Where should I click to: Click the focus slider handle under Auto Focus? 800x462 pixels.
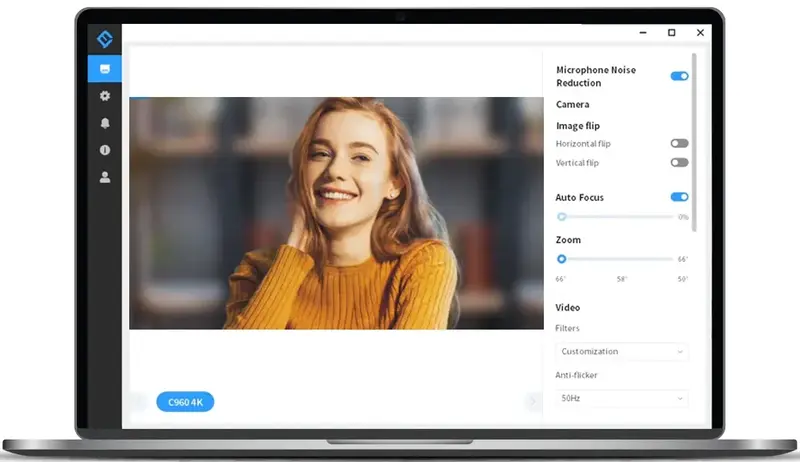[x=562, y=217]
